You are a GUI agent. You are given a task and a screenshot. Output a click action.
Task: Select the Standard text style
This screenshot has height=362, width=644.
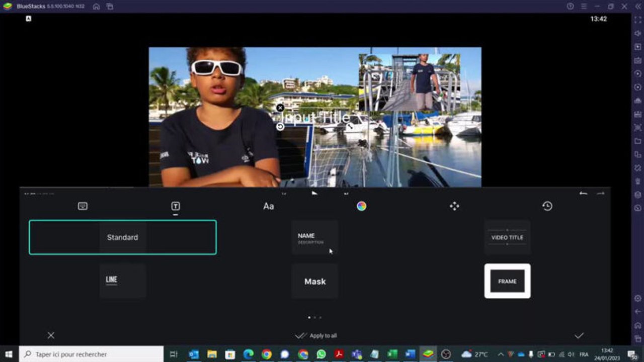click(123, 237)
